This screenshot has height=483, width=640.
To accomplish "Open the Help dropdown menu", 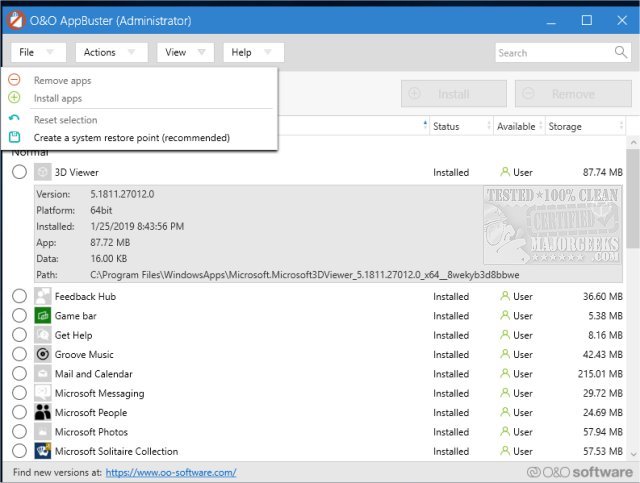I will 253,52.
